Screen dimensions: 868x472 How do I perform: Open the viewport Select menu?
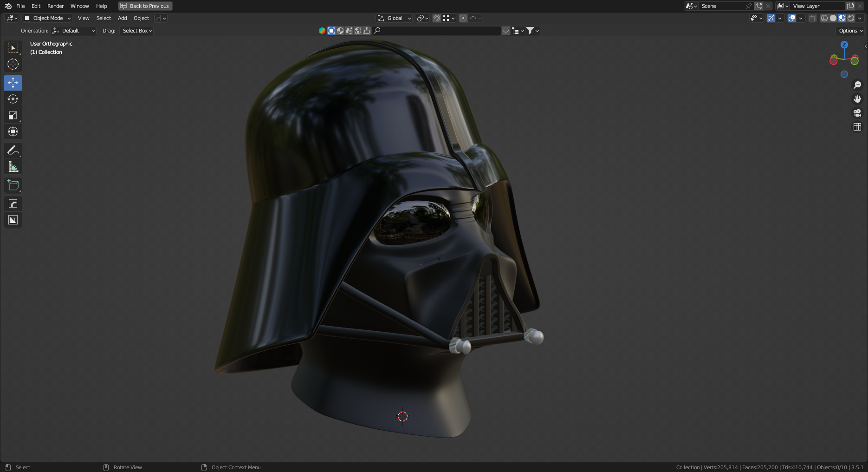(x=104, y=18)
